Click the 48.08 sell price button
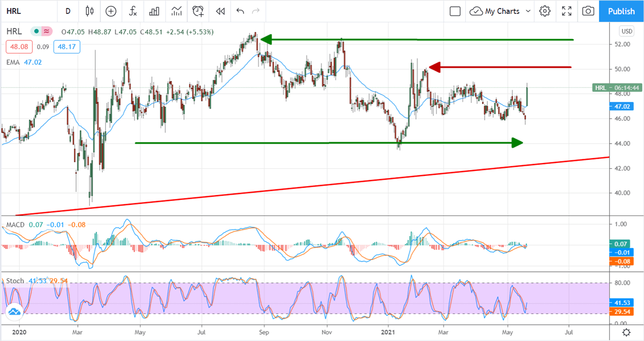This screenshot has height=341, width=644. tap(17, 47)
